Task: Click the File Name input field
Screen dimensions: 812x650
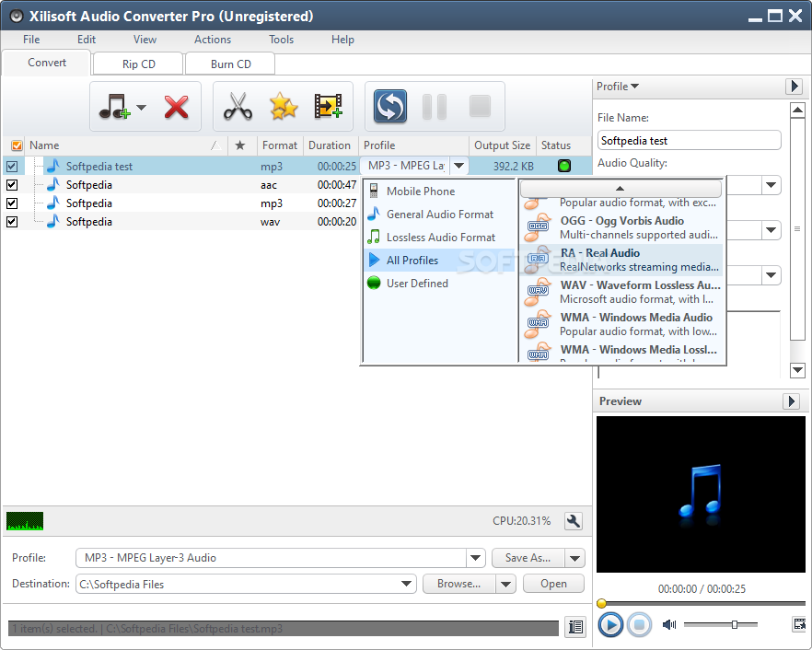Action: 689,140
